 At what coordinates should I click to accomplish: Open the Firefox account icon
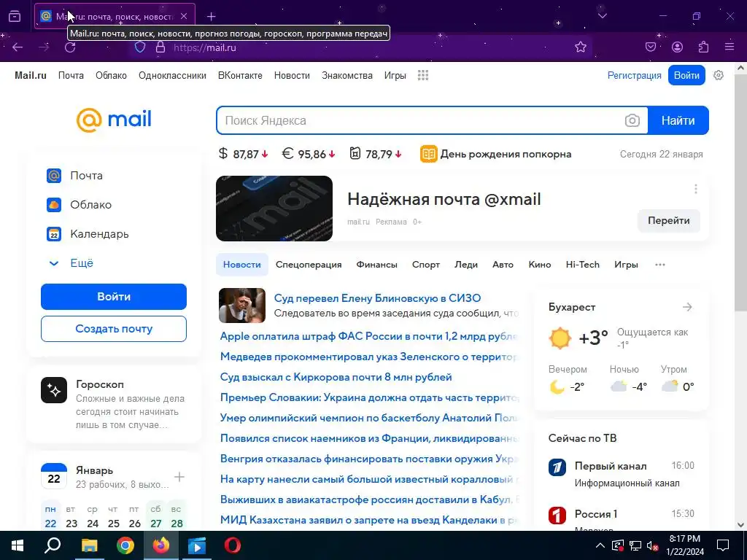click(x=677, y=47)
